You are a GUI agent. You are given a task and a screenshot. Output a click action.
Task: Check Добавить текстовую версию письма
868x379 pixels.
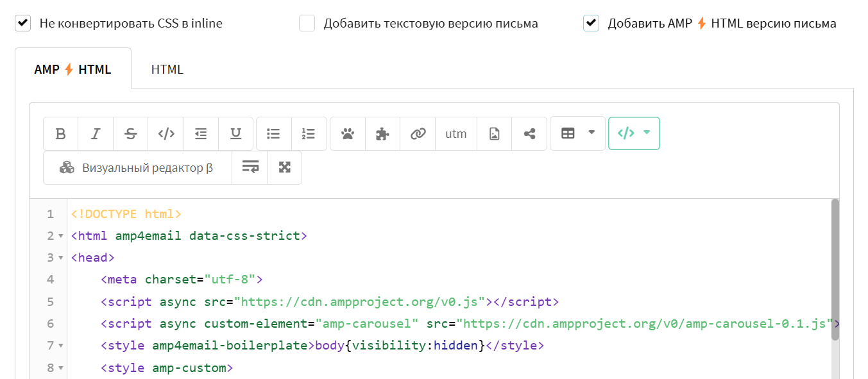[307, 24]
